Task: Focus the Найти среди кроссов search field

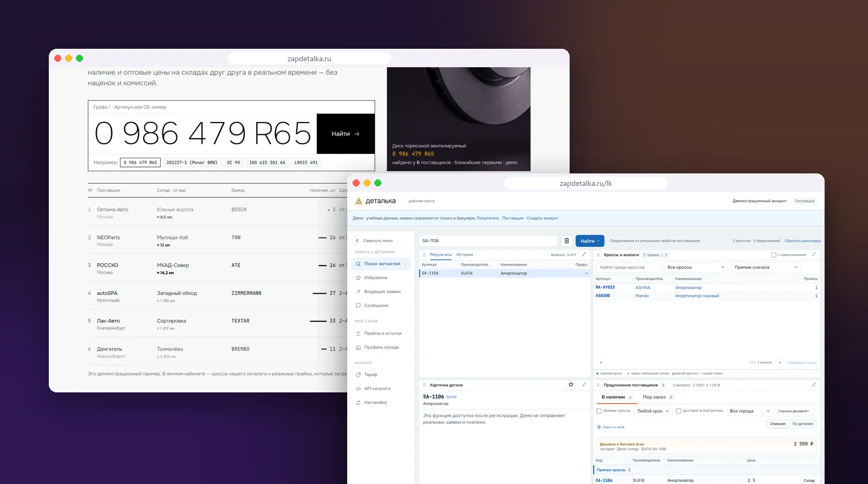Action: pyautogui.click(x=628, y=267)
